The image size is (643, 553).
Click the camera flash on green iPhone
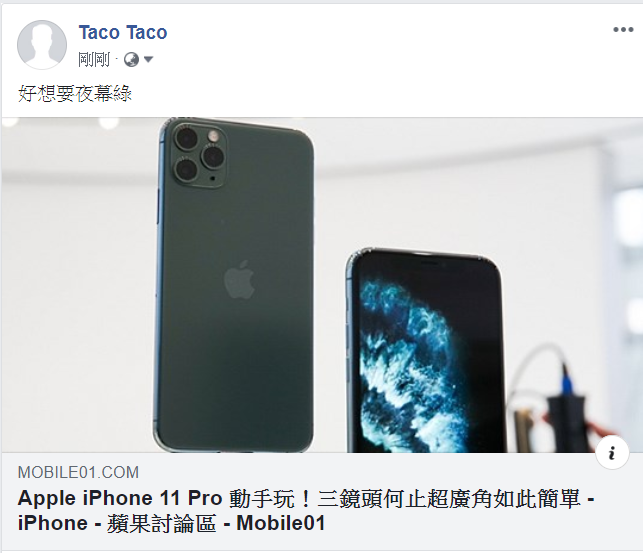click(213, 136)
